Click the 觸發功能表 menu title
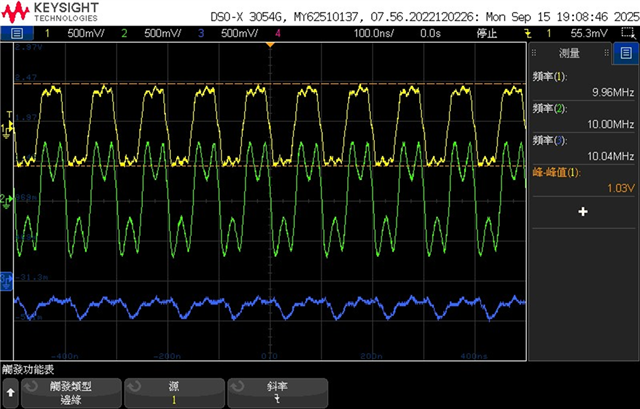Screen dimensions: 640x409 28,370
